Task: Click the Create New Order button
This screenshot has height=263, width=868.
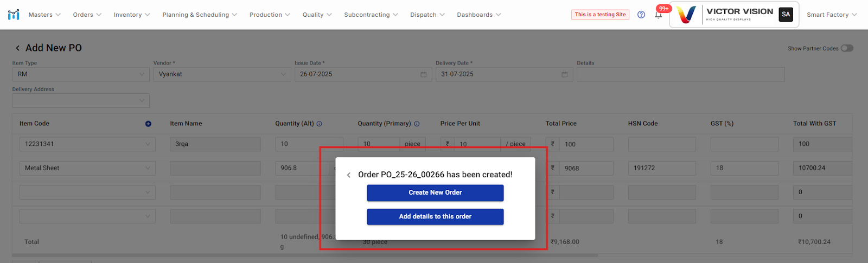Action: coord(435,193)
